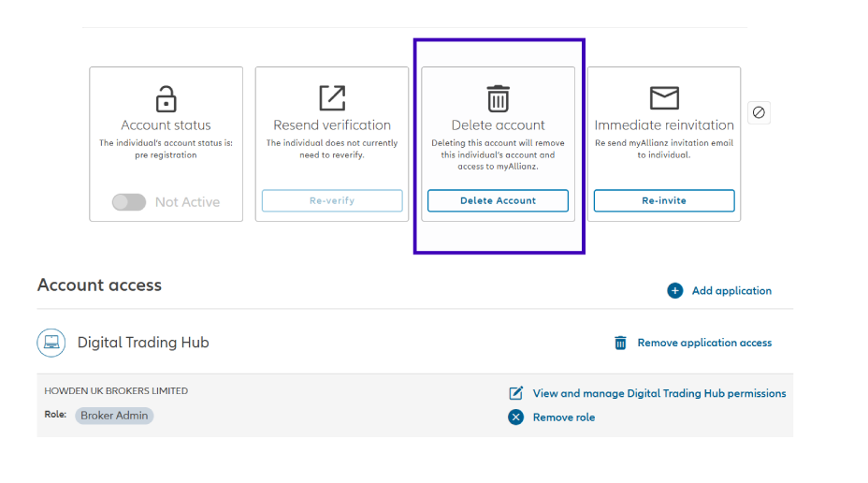868x483 pixels.
Task: Click the trash icon beside Remove application access
Action: click(620, 343)
